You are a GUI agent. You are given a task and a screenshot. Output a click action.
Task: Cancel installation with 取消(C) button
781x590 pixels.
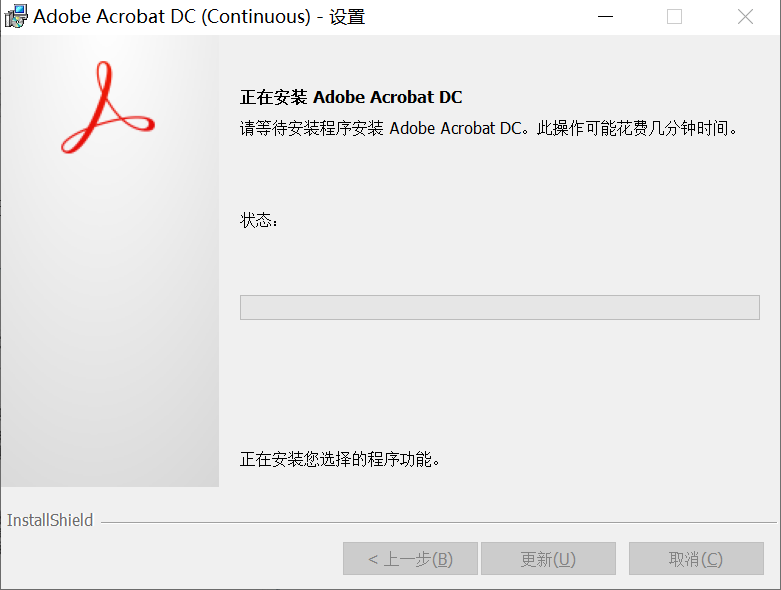point(696,559)
